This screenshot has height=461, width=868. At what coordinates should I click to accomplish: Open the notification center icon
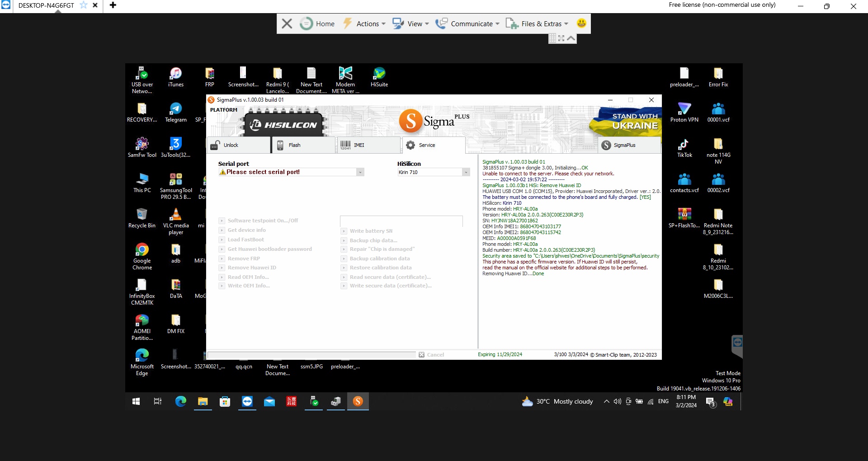pyautogui.click(x=710, y=402)
